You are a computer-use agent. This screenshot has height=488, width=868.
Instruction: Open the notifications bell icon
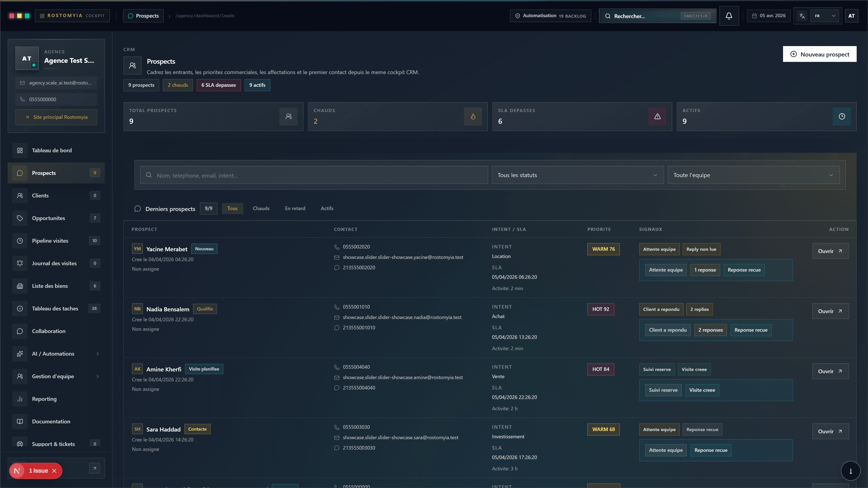(729, 16)
